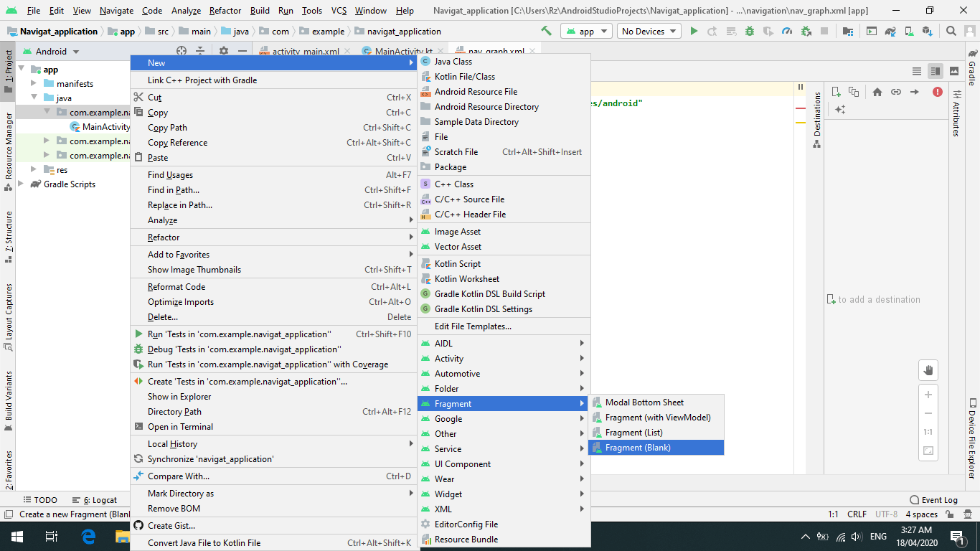The image size is (980, 551).
Task: Open the app run configuration dropdown
Action: 587,31
